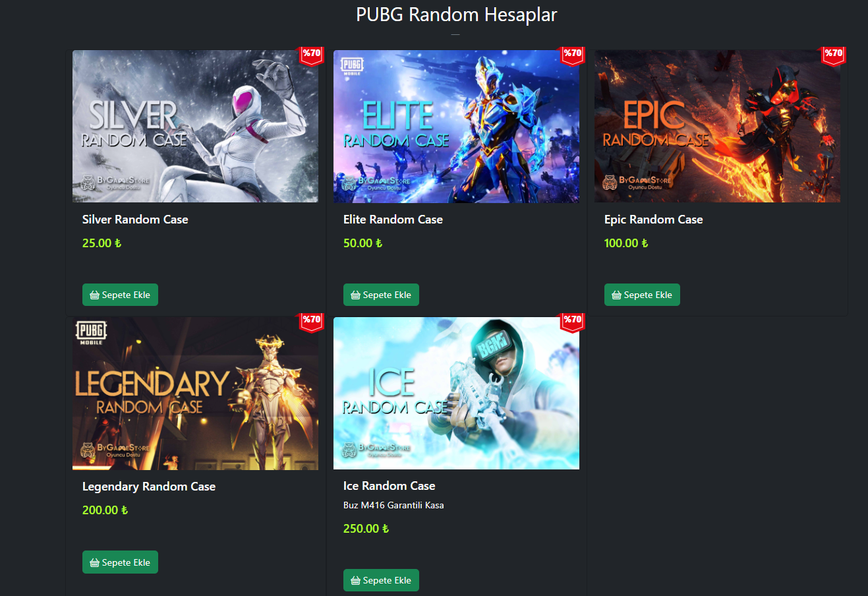This screenshot has width=868, height=596.
Task: Open the Legendary Random Case title link
Action: 149,487
